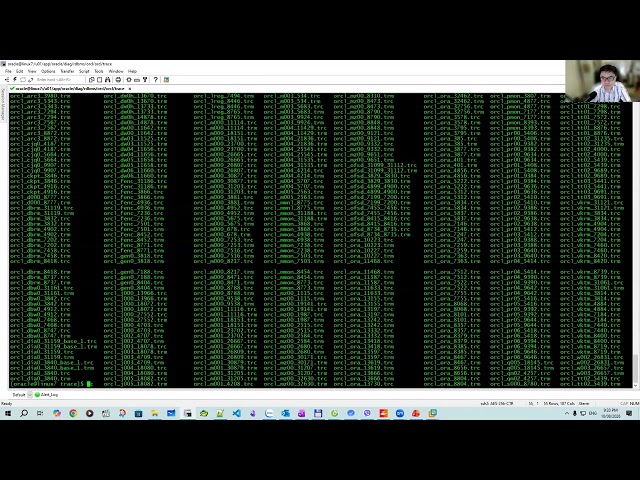Open the Mail app from the taskbar

coord(171,413)
